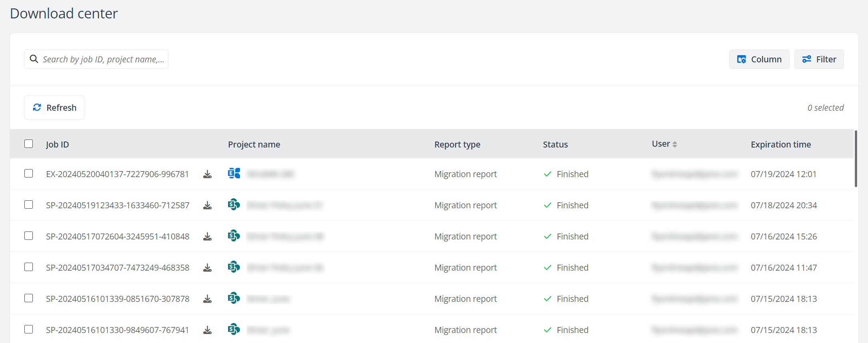Open the Column settings panel
Viewport: 868px width, 343px height.
759,59
